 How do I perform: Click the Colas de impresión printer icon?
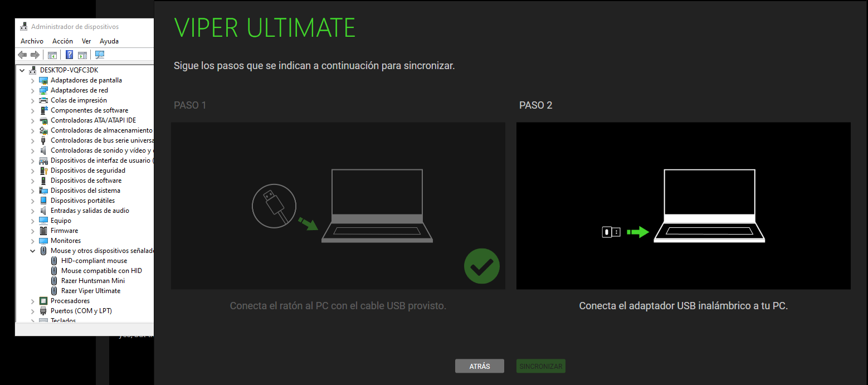coord(43,100)
